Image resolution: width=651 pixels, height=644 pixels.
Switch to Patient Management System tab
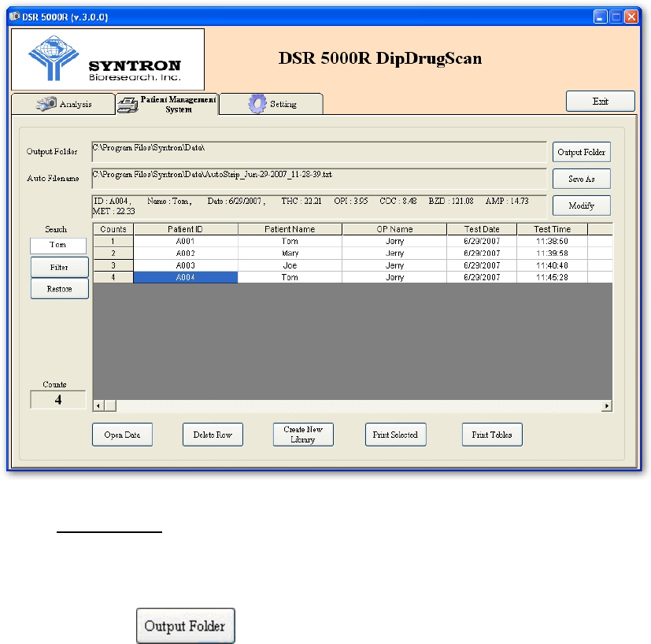pos(167,104)
